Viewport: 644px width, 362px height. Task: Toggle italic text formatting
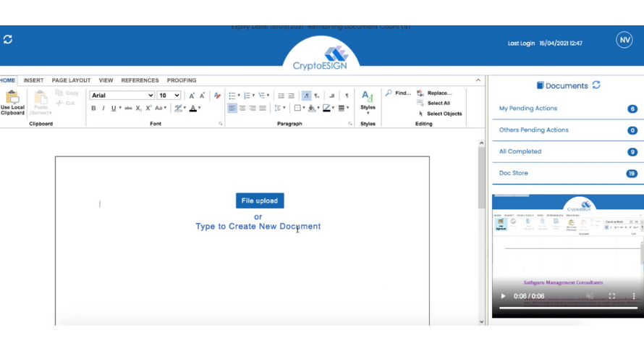click(103, 109)
